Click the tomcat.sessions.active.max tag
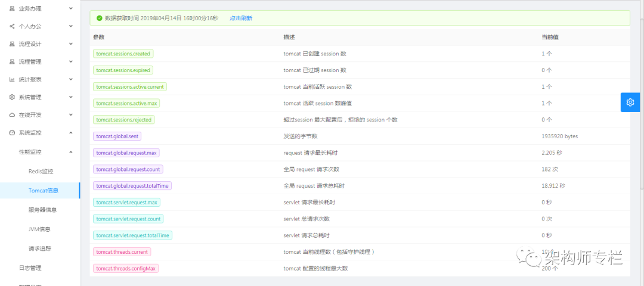The width and height of the screenshot is (644, 286). [126, 104]
